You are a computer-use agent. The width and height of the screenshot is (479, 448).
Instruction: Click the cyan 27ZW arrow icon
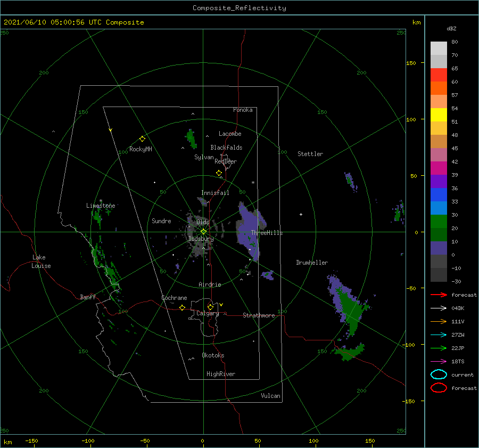[439, 335]
